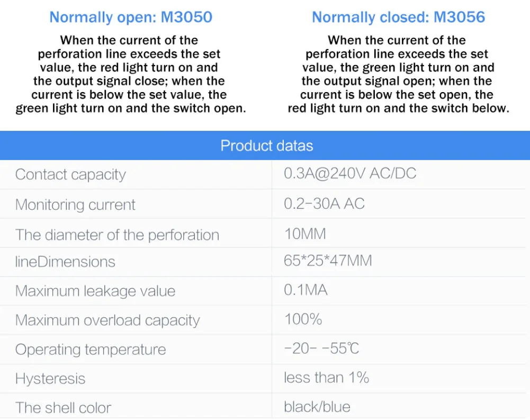530x420 pixels.
Task: Select the normally open description paragraph
Action: point(131,74)
